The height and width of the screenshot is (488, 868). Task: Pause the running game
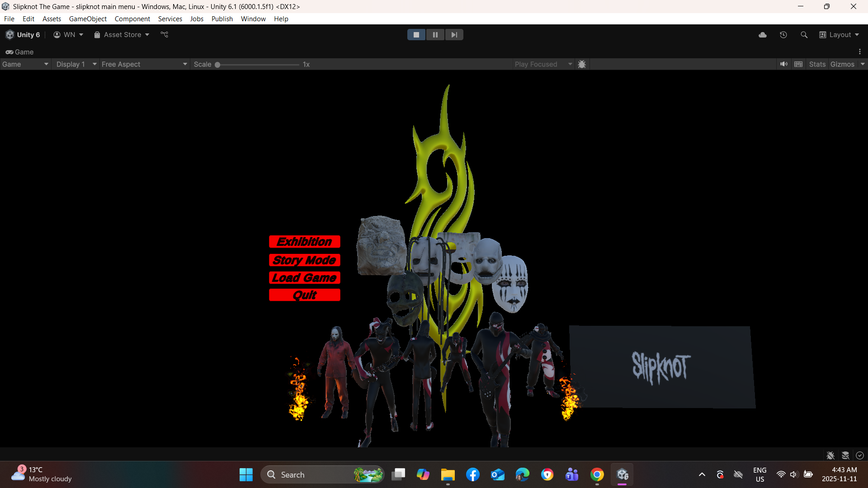click(x=435, y=35)
